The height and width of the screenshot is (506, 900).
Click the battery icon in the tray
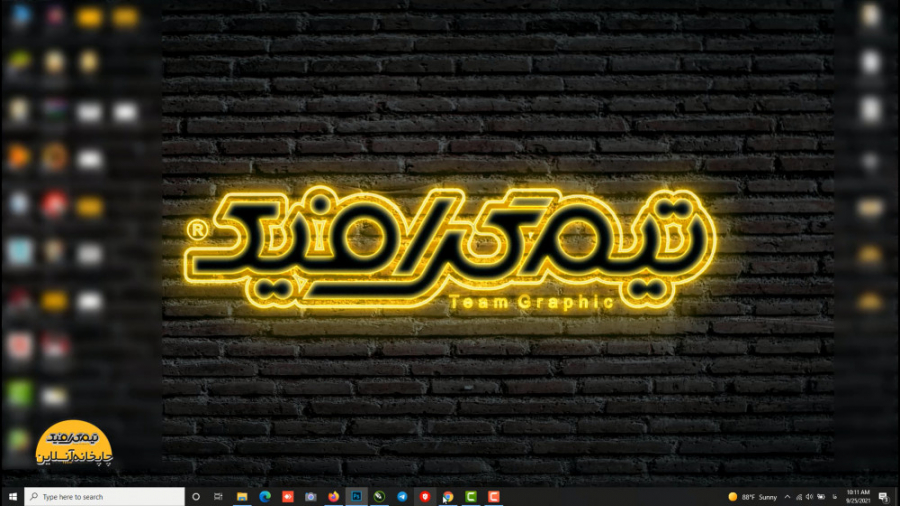[x=821, y=497]
